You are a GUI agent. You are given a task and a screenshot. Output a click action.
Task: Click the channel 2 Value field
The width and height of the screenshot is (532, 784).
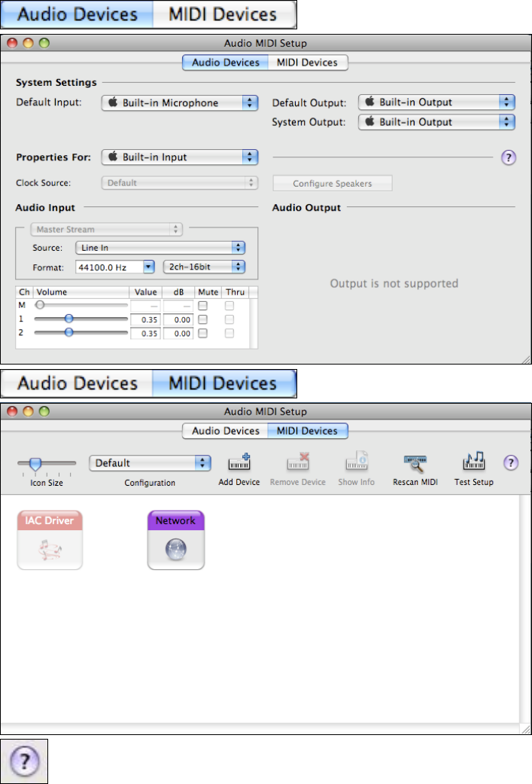pyautogui.click(x=145, y=334)
